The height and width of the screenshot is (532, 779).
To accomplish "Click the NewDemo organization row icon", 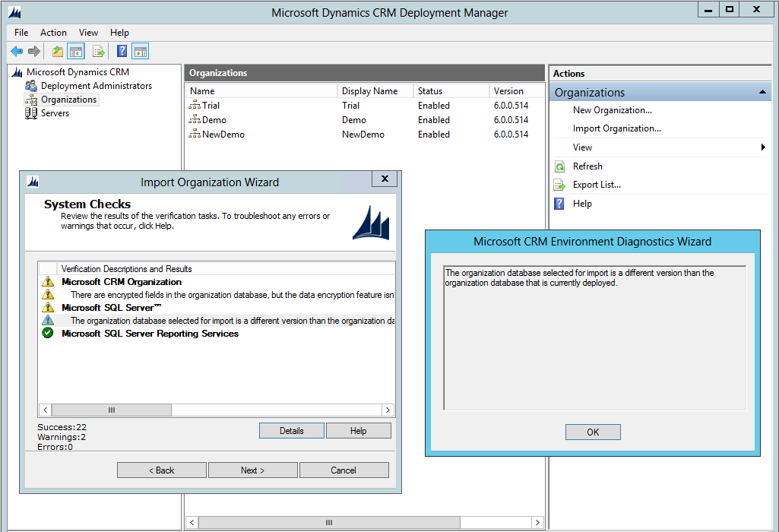I will pyautogui.click(x=195, y=134).
